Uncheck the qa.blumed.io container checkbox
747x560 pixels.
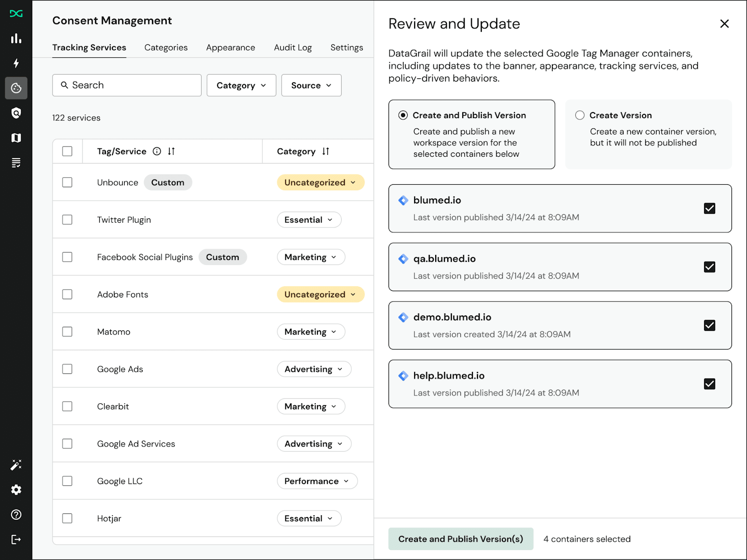pos(709,267)
